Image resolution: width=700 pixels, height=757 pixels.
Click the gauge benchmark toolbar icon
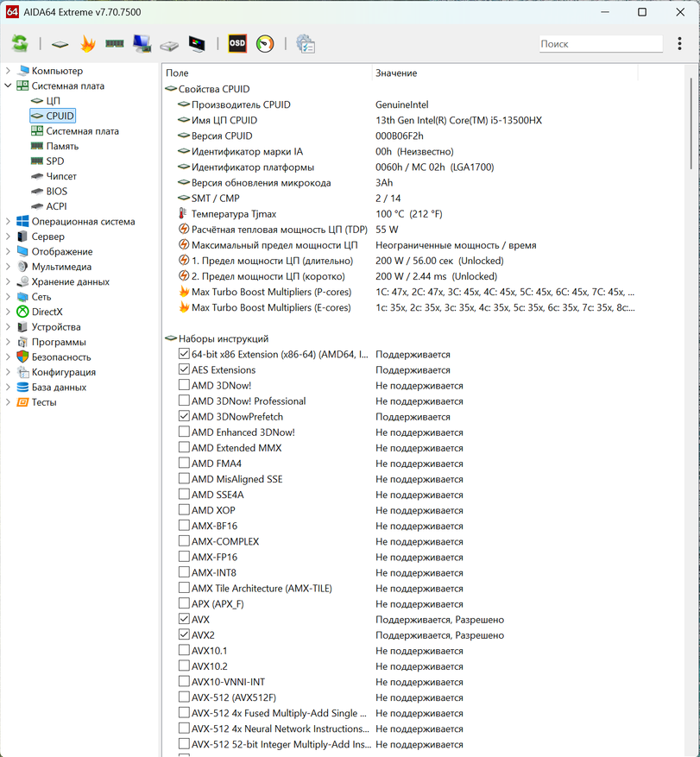coord(265,44)
